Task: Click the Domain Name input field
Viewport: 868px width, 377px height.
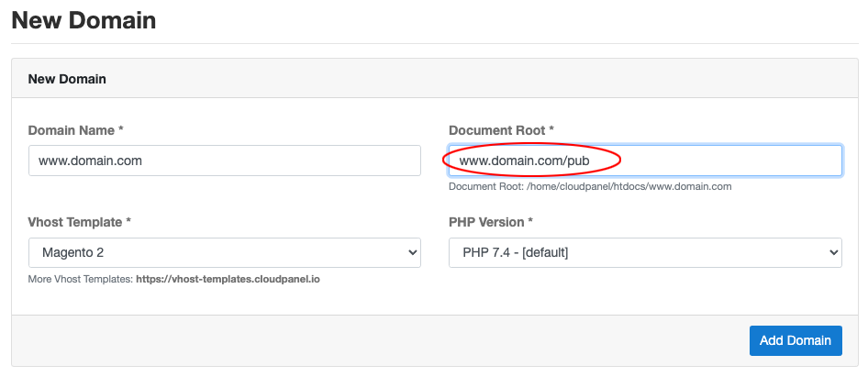Action: (225, 161)
